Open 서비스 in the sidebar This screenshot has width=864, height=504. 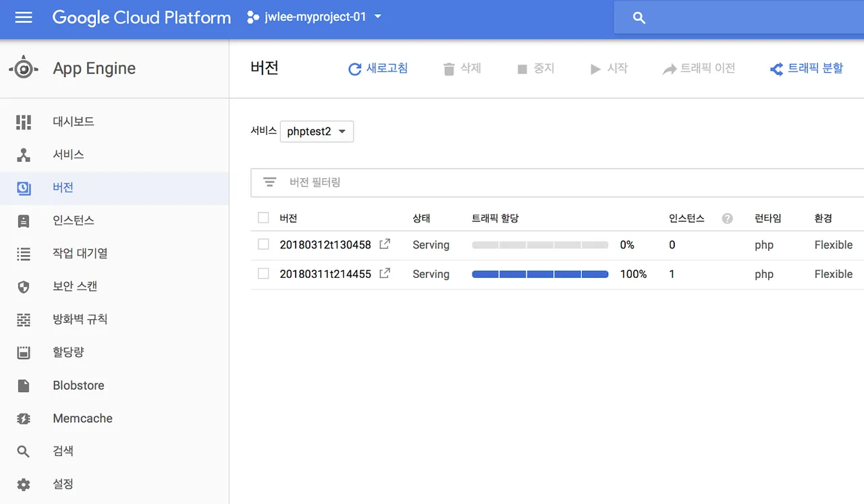click(68, 155)
